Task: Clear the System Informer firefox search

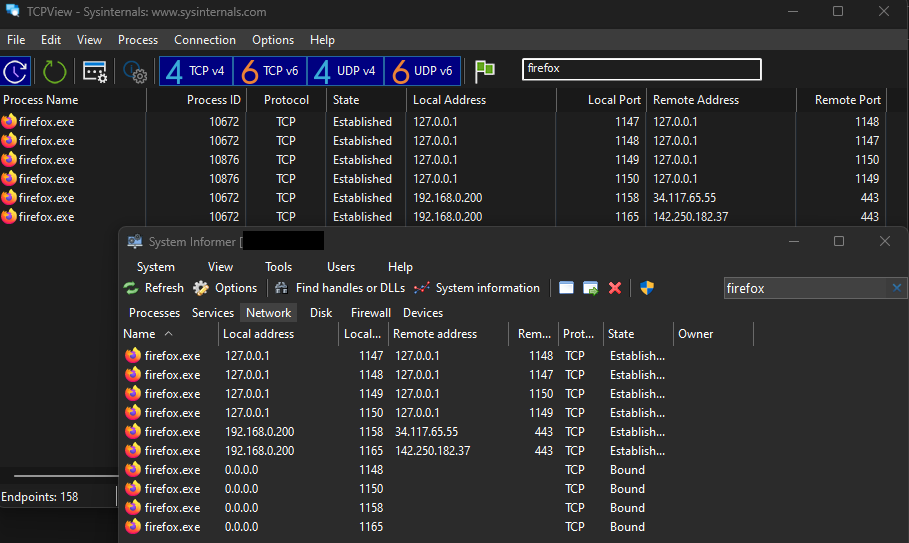Action: (x=897, y=288)
